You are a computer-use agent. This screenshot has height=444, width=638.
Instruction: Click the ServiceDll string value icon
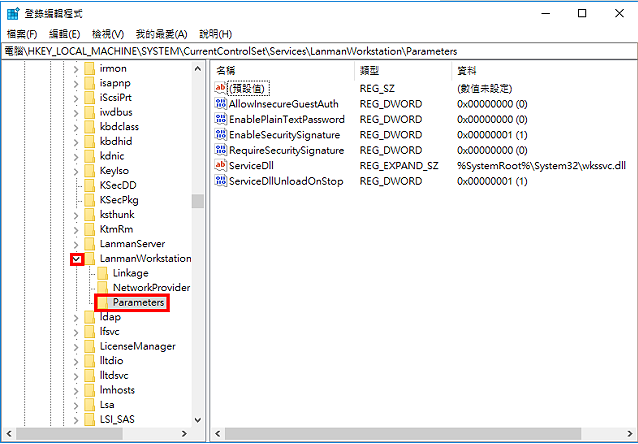pos(220,166)
